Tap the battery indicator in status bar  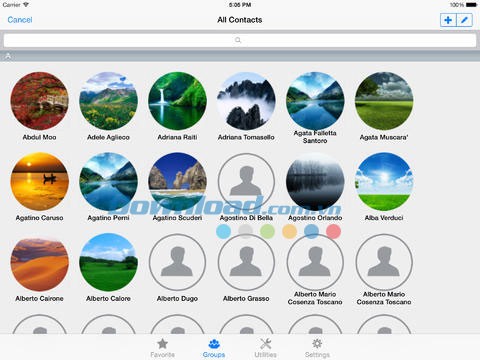(x=471, y=5)
